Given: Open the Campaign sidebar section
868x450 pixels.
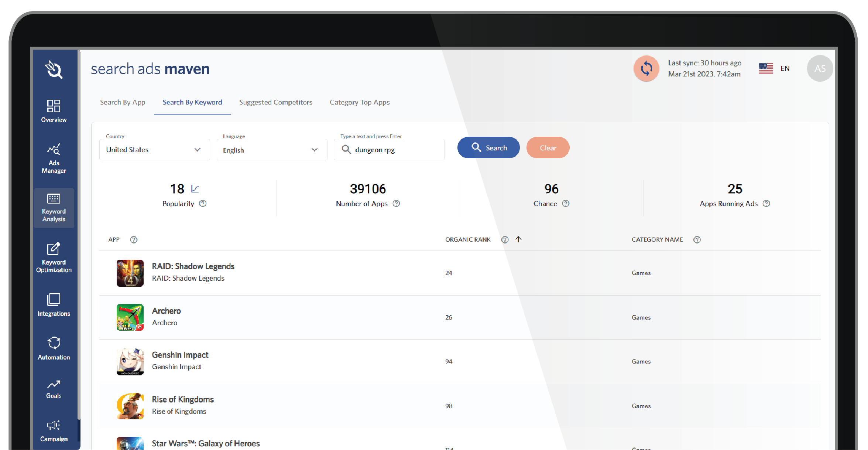Looking at the screenshot, I should [54, 431].
